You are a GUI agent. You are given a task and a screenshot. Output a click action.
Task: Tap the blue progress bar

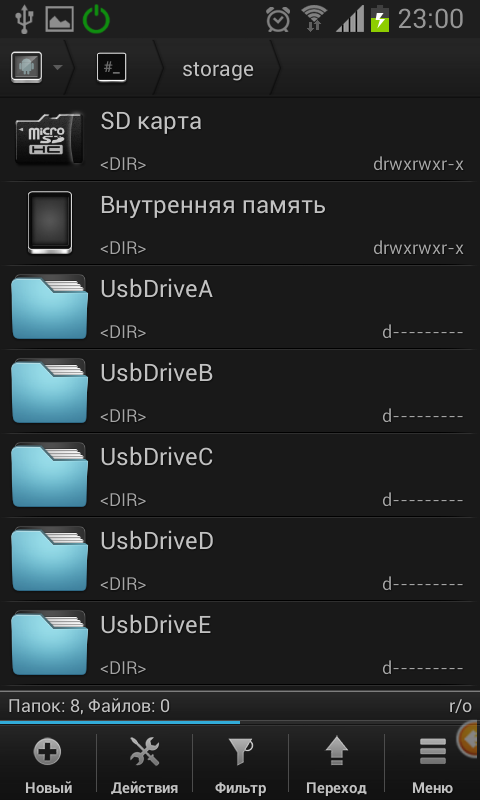(x=120, y=722)
